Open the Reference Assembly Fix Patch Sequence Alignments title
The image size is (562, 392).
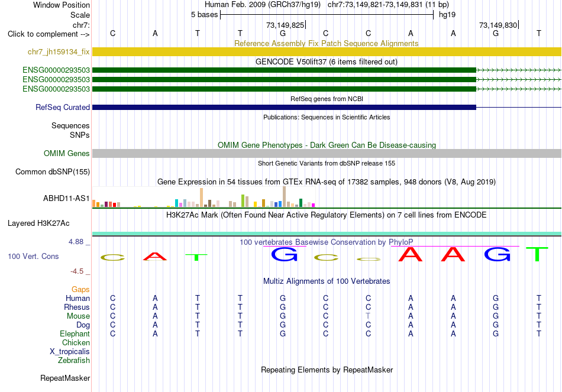pyautogui.click(x=326, y=43)
